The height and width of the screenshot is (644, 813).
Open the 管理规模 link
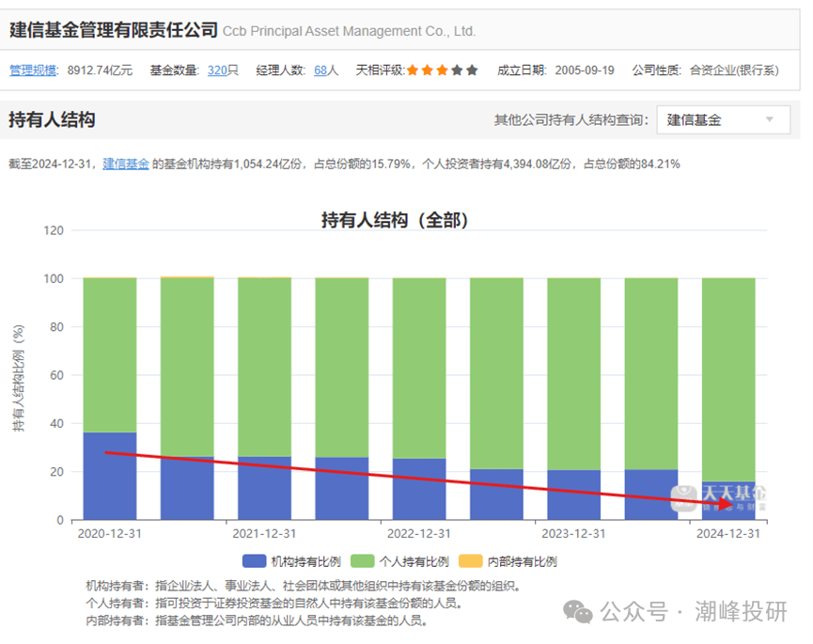pyautogui.click(x=33, y=70)
